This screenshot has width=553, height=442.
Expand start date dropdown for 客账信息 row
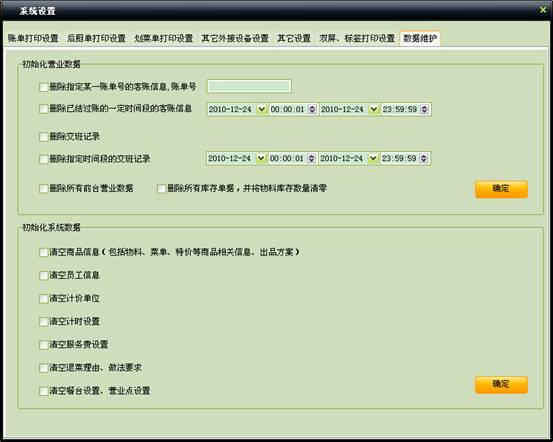(x=261, y=109)
